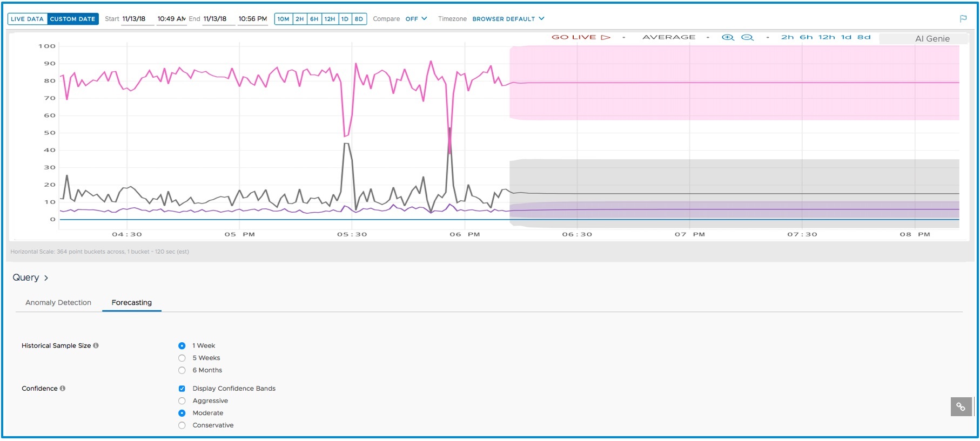Viewport: 980px width, 441px height.
Task: Click the link icon button at bottom right
Action: coord(961,406)
